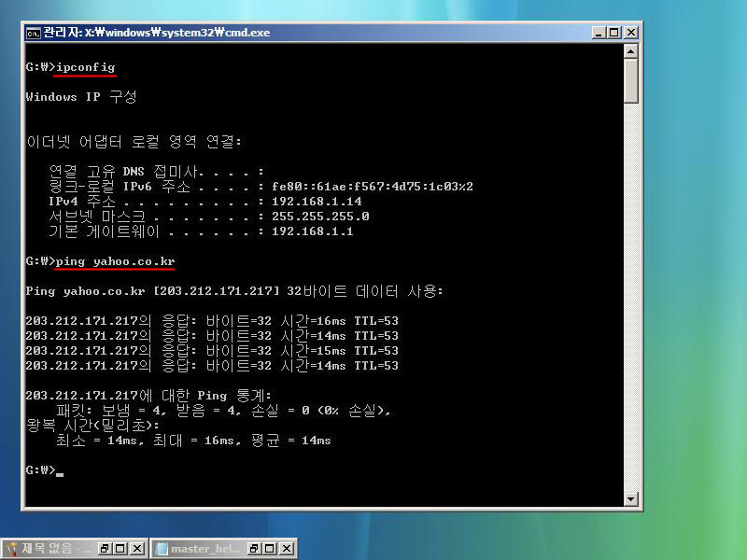Viewport: 747px width, 560px height.
Task: Close the cmd.exe window
Action: click(631, 33)
